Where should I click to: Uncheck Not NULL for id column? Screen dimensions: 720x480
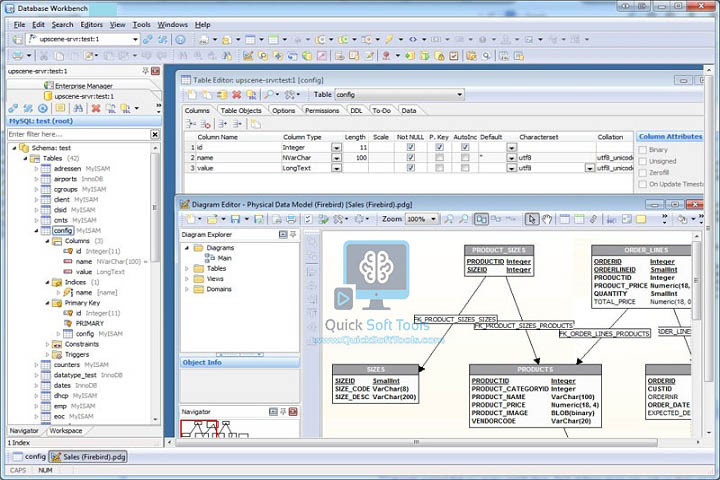[x=411, y=147]
